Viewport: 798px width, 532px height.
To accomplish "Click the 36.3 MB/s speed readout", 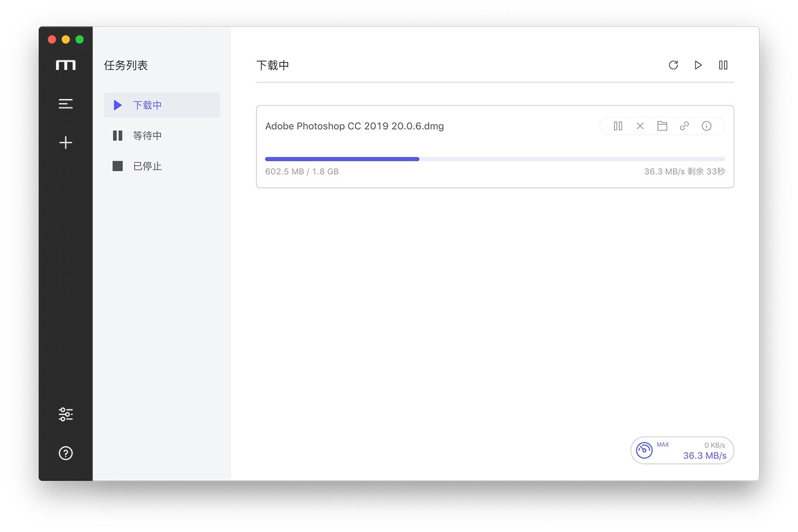I will pos(704,456).
